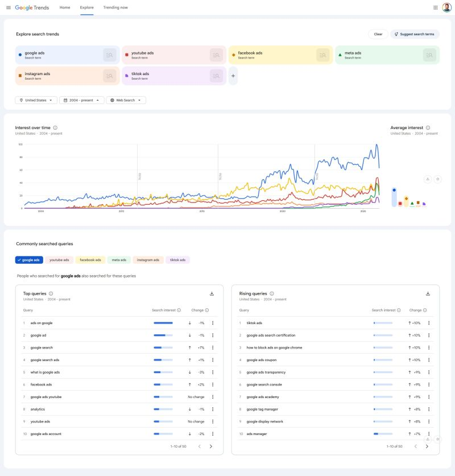Download the interest over time chart
Screen dimensions: 455x476
click(427, 179)
